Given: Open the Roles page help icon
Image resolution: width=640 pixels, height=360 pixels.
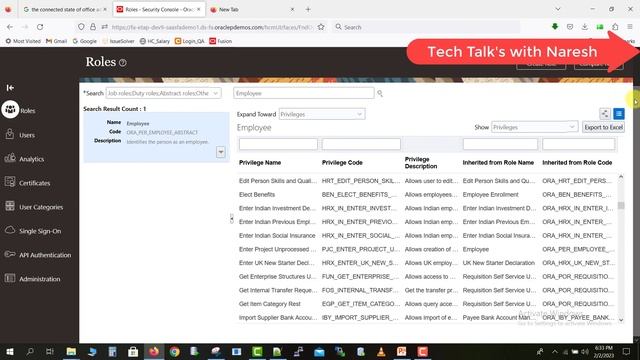Looking at the screenshot, I should coord(122,62).
